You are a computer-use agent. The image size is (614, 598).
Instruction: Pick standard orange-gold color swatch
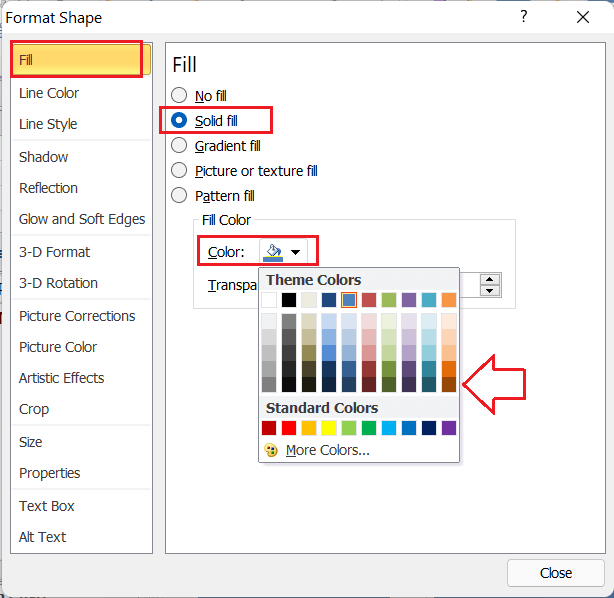(309, 428)
